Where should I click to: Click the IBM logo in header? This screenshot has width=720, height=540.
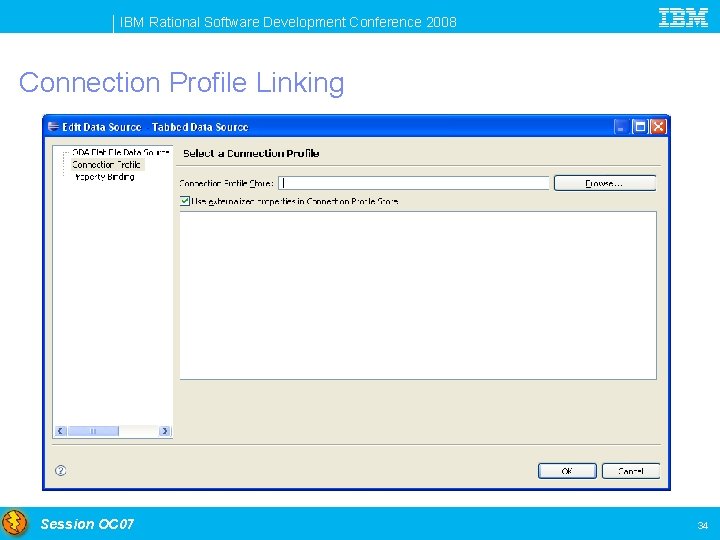tap(683, 18)
